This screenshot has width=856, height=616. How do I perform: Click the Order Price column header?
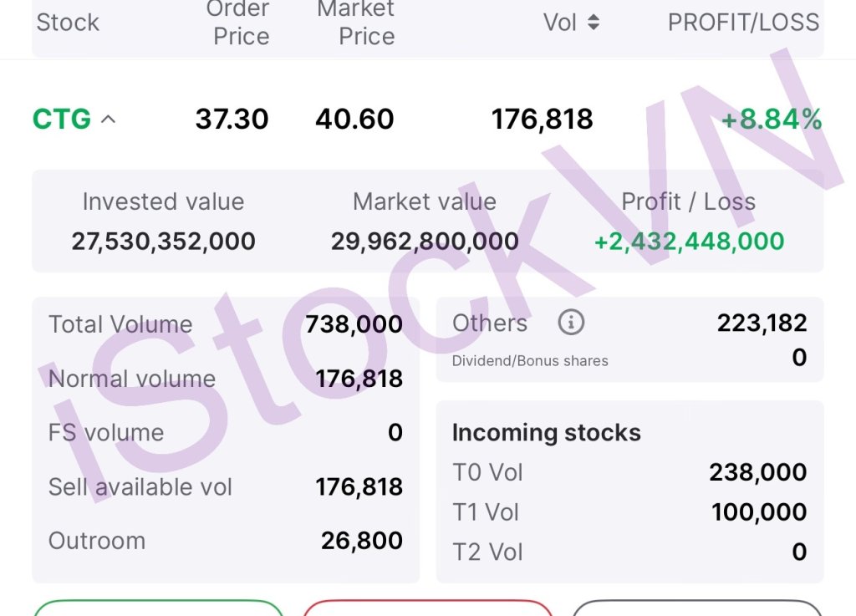click(241, 23)
